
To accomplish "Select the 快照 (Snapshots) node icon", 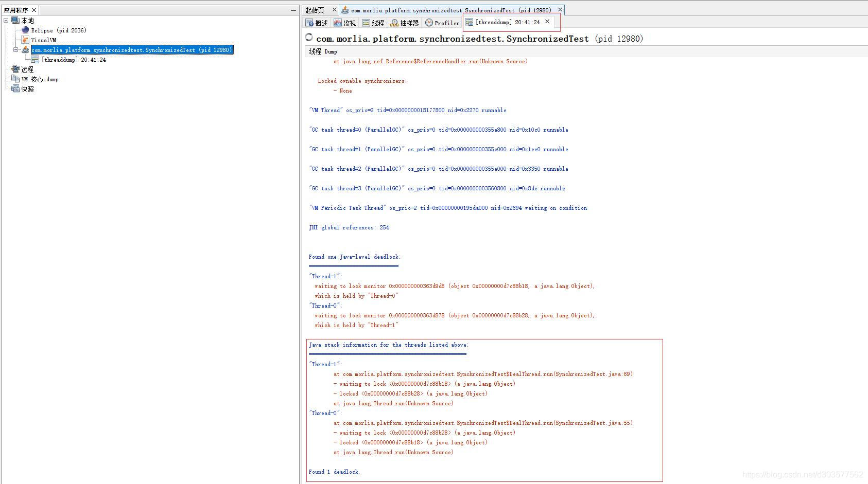I will pyautogui.click(x=15, y=89).
